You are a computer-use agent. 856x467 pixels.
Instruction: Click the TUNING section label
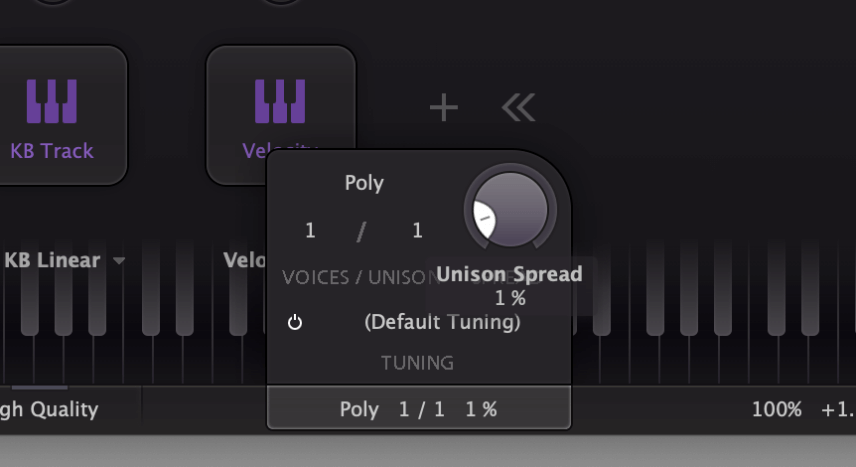(417, 363)
